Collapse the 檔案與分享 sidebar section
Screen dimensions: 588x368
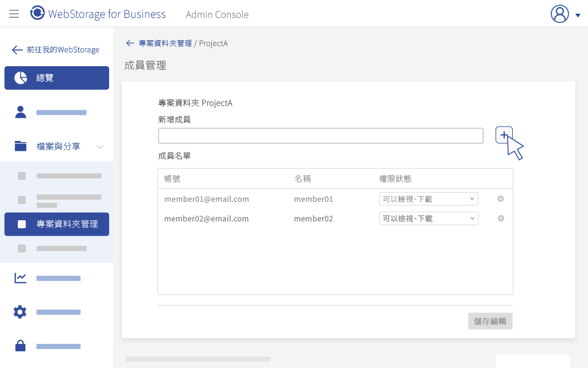coord(100,147)
